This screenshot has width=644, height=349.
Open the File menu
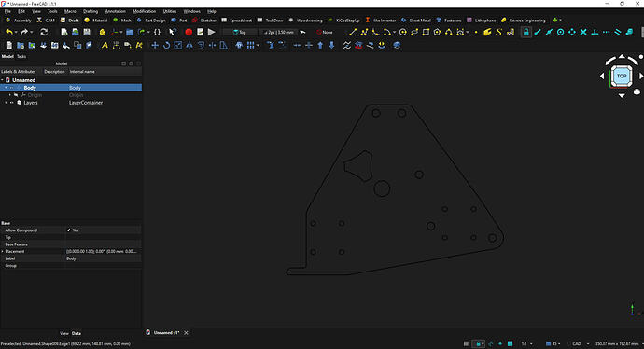7,11
